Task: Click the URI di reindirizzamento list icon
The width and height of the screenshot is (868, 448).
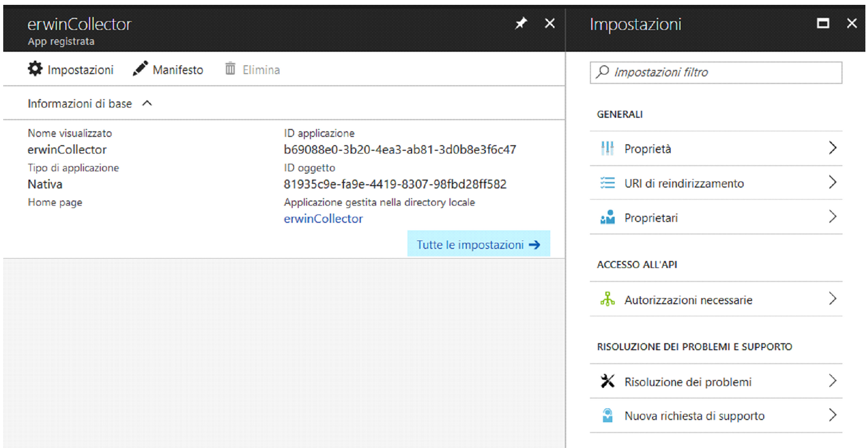Action: (607, 183)
